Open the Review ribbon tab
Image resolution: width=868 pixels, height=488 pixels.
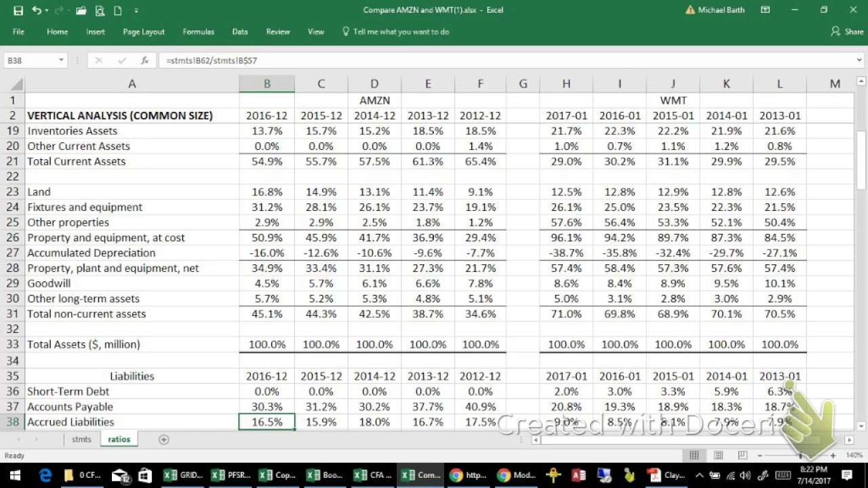tap(278, 32)
